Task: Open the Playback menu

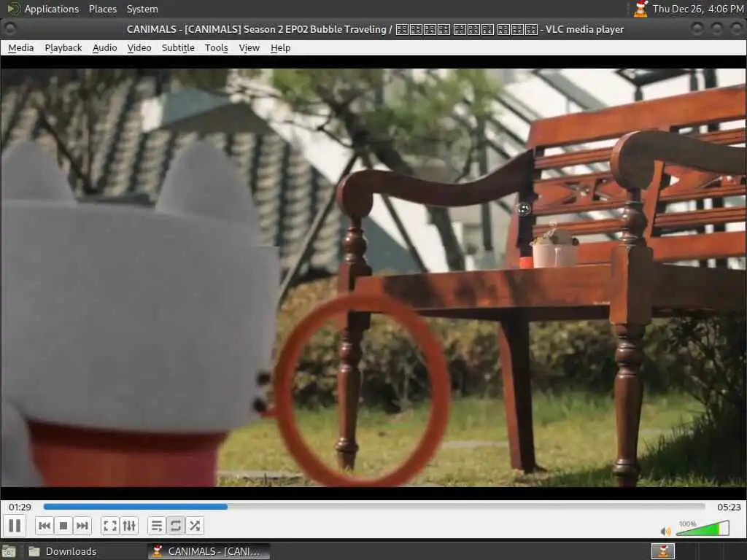Action: coord(63,47)
